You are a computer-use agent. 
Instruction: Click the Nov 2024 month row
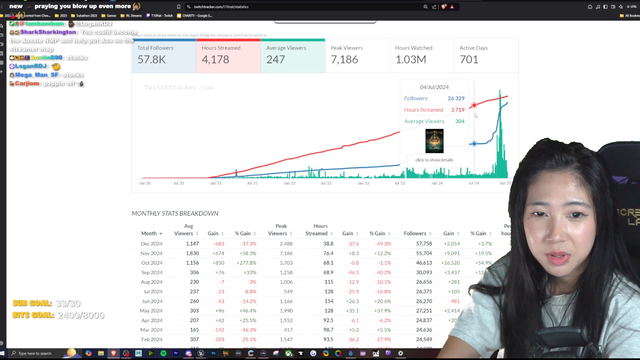click(320, 253)
